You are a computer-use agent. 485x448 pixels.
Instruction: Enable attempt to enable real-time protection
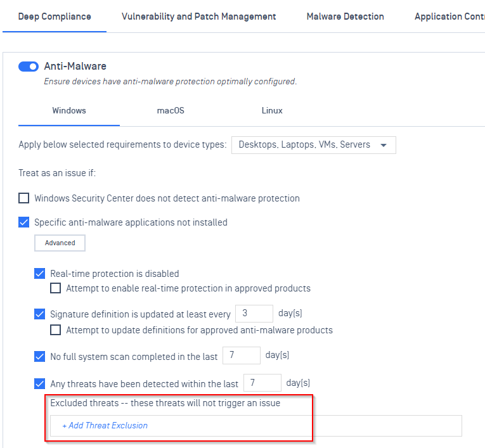pyautogui.click(x=55, y=288)
